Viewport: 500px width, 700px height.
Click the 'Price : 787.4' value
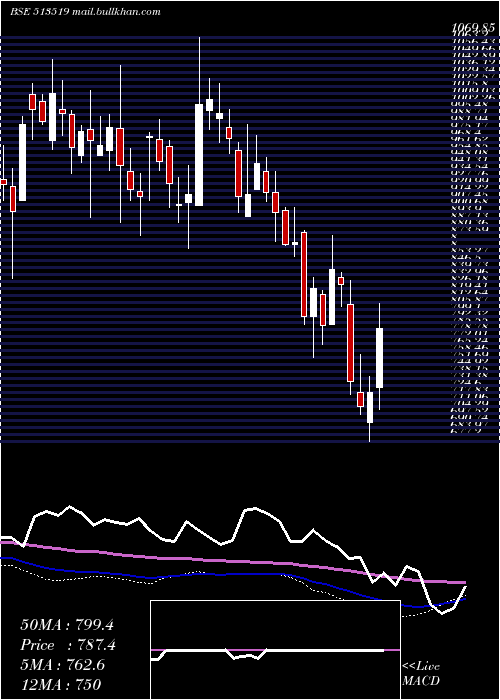point(68,645)
